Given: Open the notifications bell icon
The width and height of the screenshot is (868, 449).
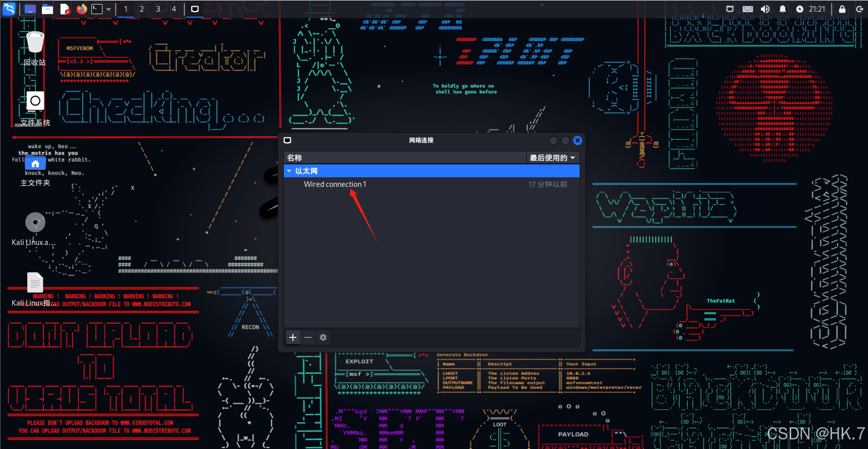Looking at the screenshot, I should pos(782,9).
